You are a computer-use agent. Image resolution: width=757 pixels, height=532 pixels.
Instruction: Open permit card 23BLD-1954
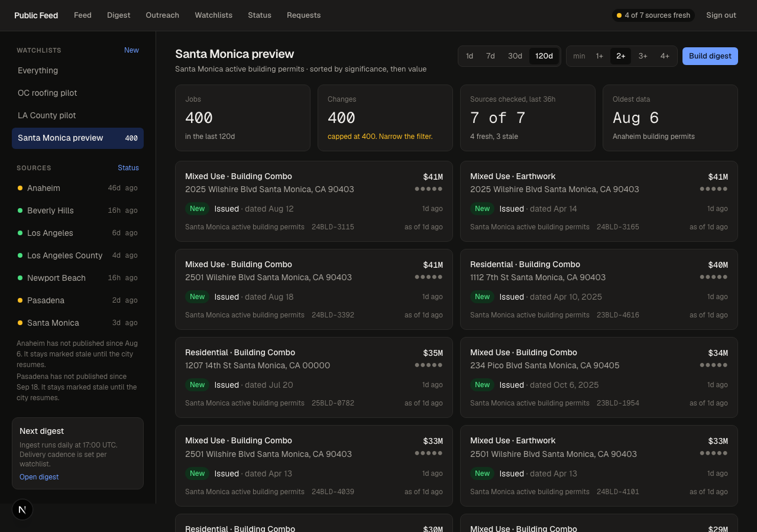pyautogui.click(x=599, y=377)
